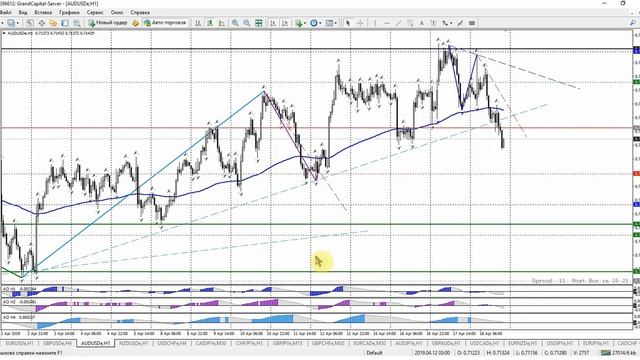Open the search magnifier icon
This screenshot has height=360, width=640.
coord(633,23)
